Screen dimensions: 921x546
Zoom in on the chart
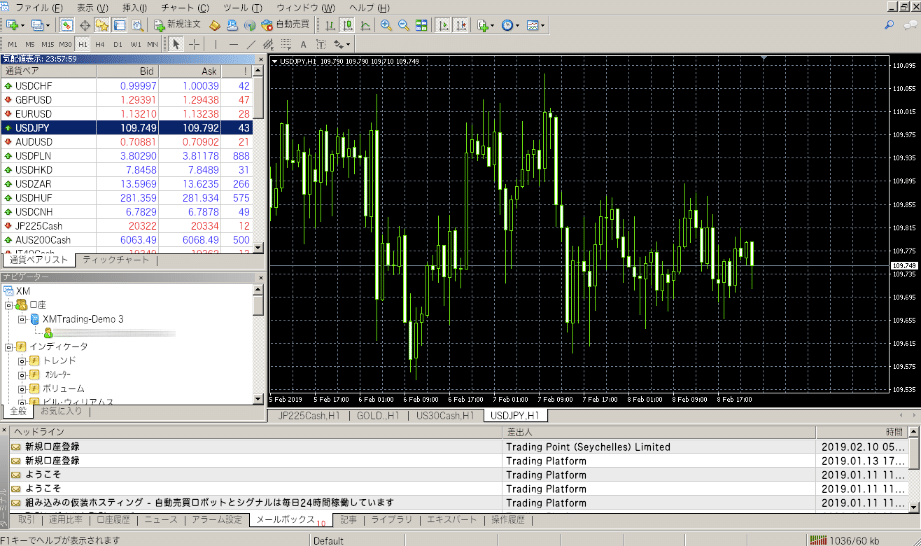pos(386,25)
